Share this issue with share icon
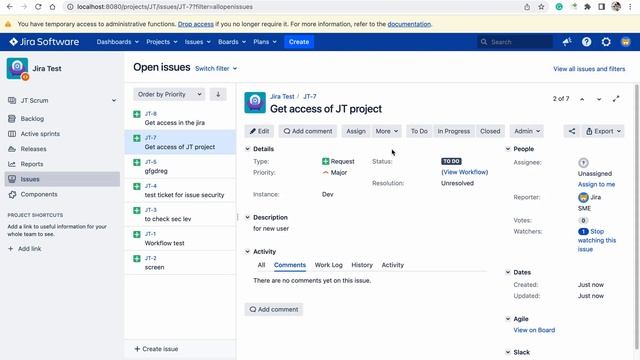This screenshot has width=640, height=360. [572, 131]
